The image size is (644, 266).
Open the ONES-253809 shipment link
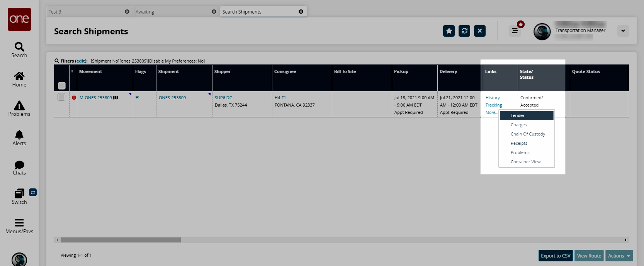pyautogui.click(x=172, y=98)
